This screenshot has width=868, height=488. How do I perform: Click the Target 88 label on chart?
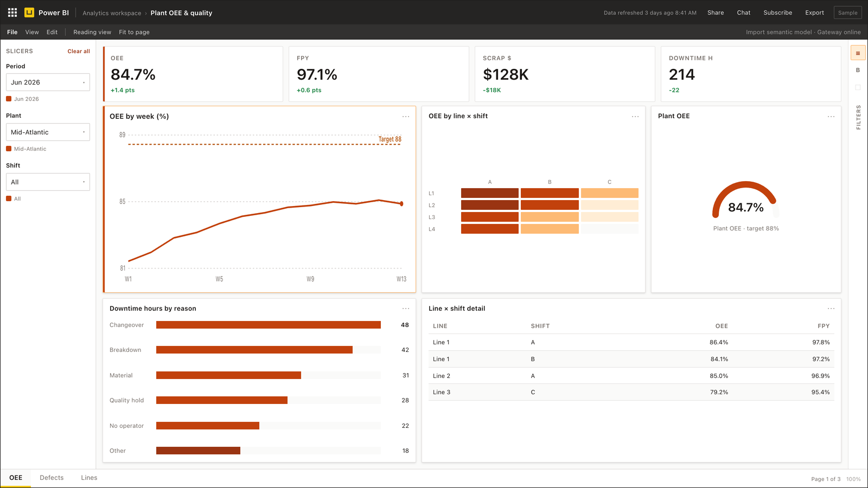(390, 139)
